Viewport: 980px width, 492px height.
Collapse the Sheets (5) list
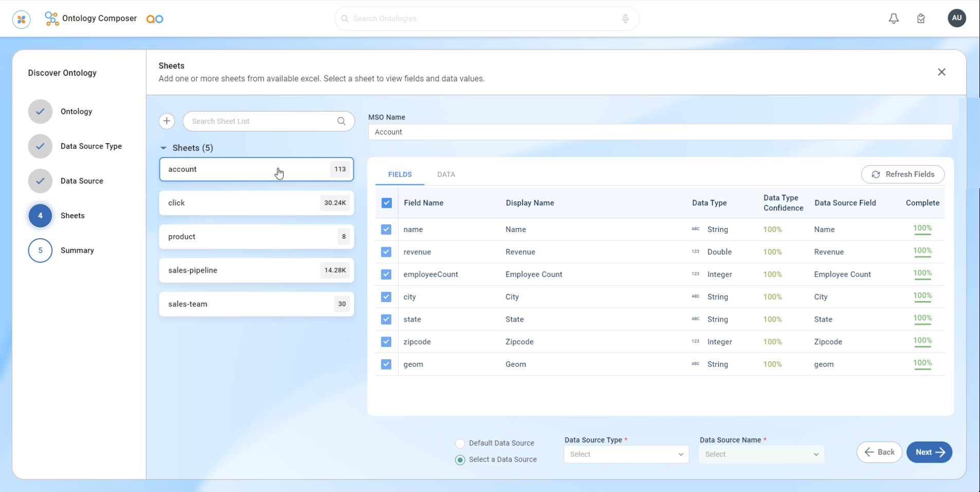pos(164,148)
